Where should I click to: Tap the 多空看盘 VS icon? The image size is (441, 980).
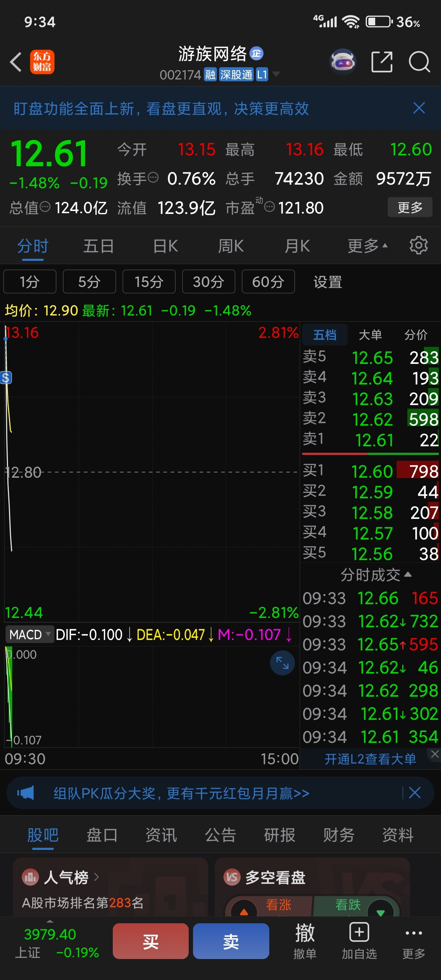[232, 877]
